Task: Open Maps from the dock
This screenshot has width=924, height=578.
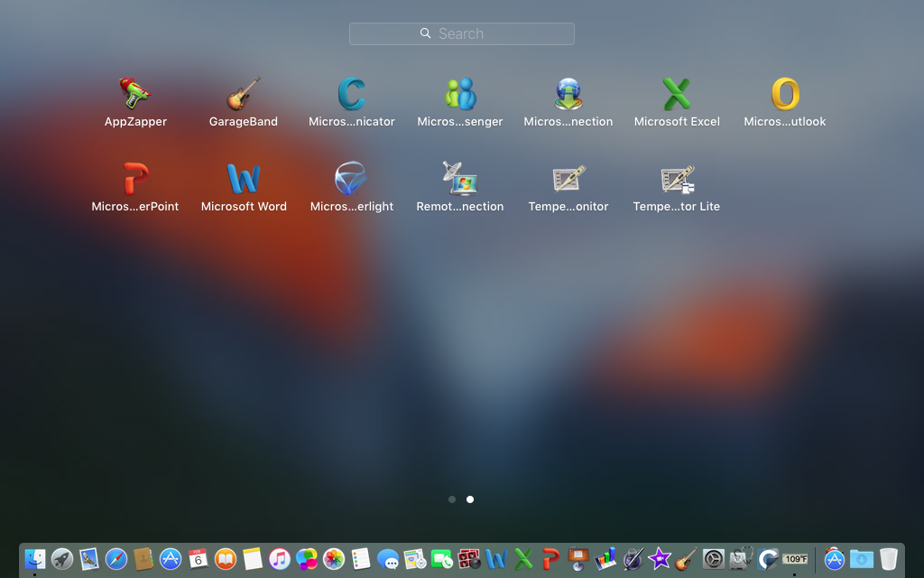Action: [415, 558]
